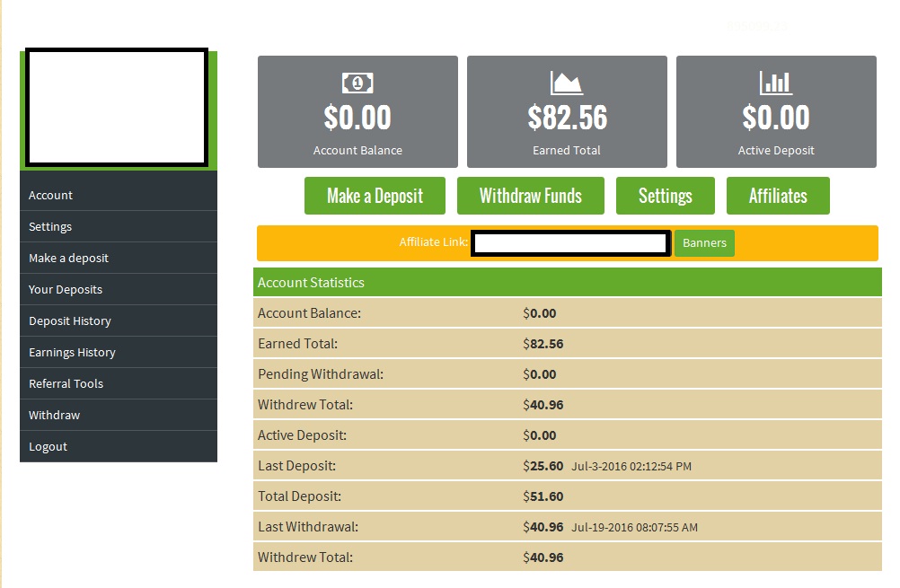View Earnings History from the sidebar

[72, 353]
